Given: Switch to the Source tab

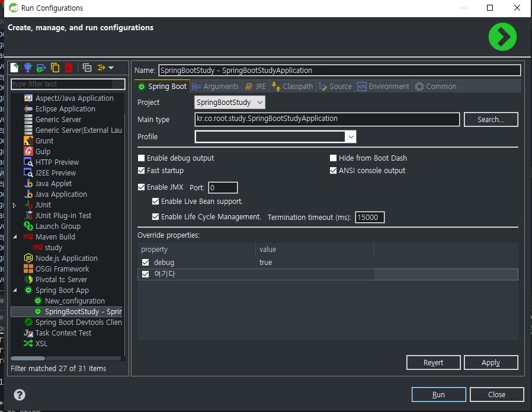Looking at the screenshot, I should [x=335, y=87].
